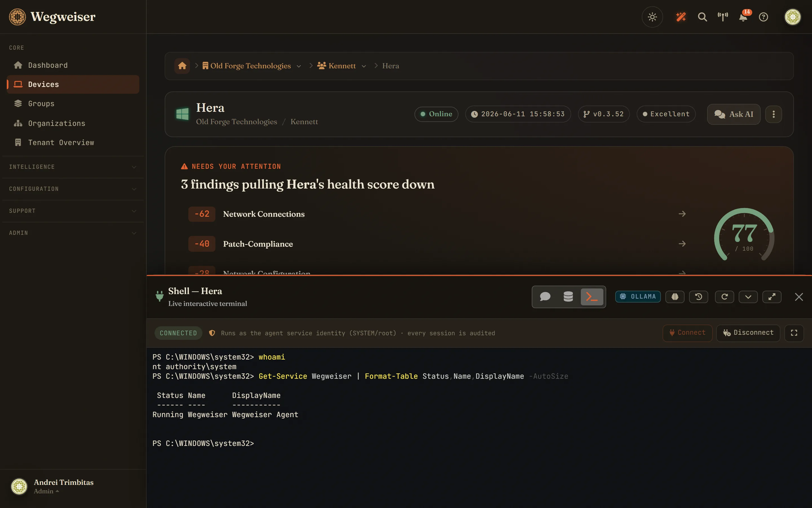Image resolution: width=812 pixels, height=508 pixels.
Task: Expand the Kennett breadcrumb chevron
Action: pos(364,66)
